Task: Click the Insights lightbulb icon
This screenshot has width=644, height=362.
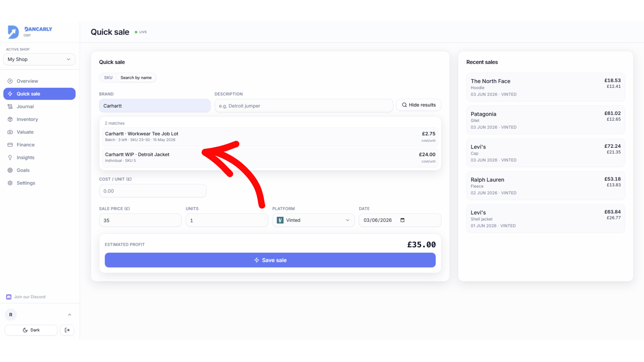Action: coord(10,158)
